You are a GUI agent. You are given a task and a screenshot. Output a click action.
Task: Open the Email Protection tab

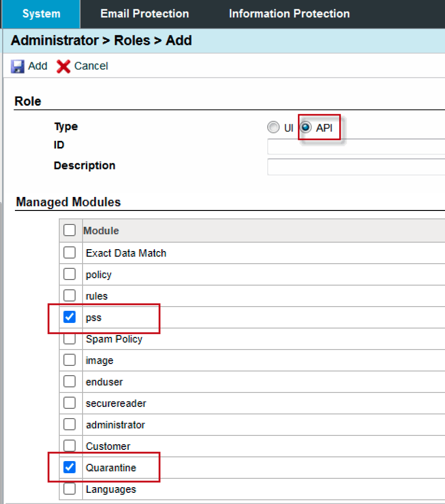pyautogui.click(x=145, y=14)
